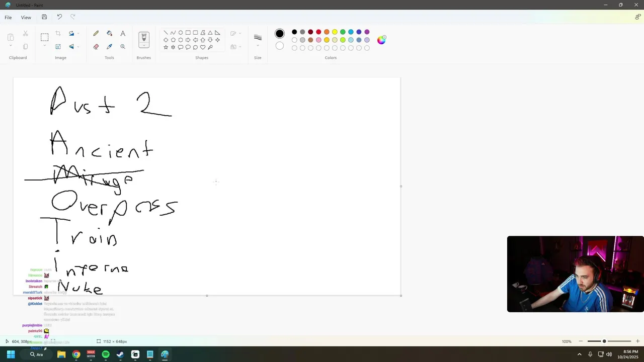Select the Oval shape
The width and height of the screenshot is (644, 362).
point(181,33)
